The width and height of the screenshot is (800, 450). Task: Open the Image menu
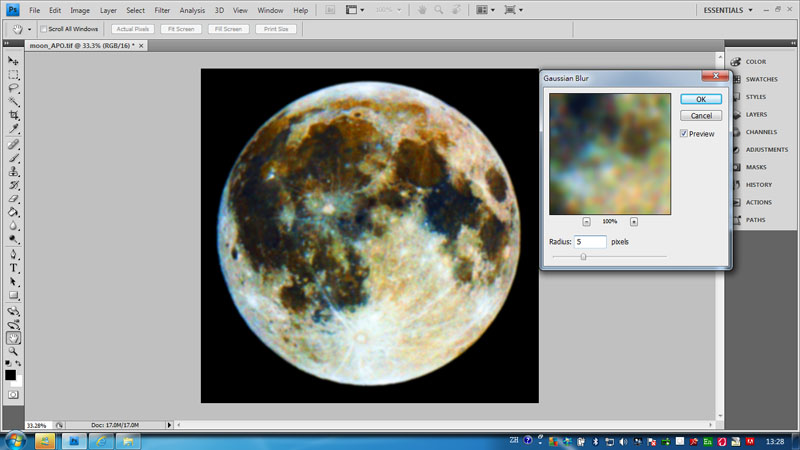(x=81, y=10)
